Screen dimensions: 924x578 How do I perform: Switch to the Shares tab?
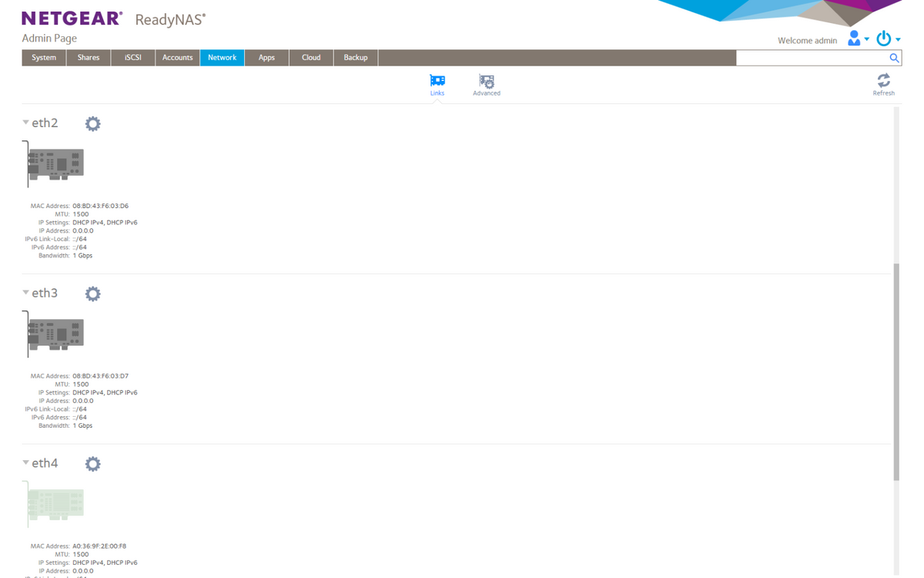click(89, 58)
